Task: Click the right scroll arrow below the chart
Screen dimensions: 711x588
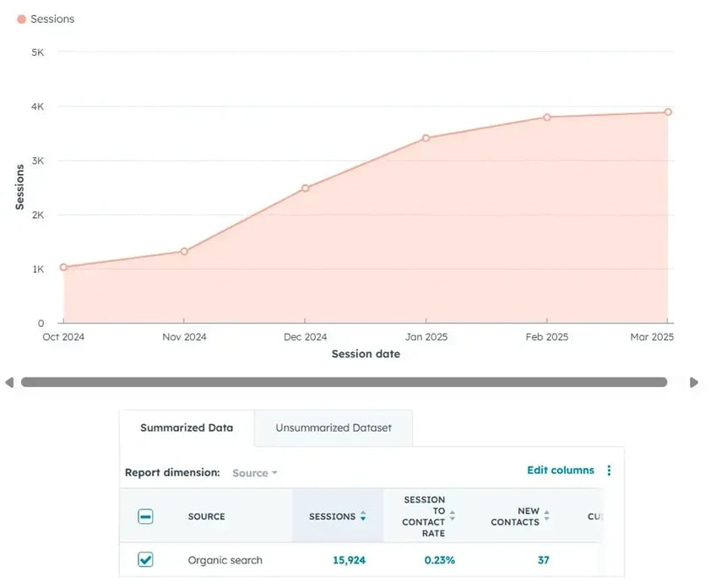Action: 694,383
